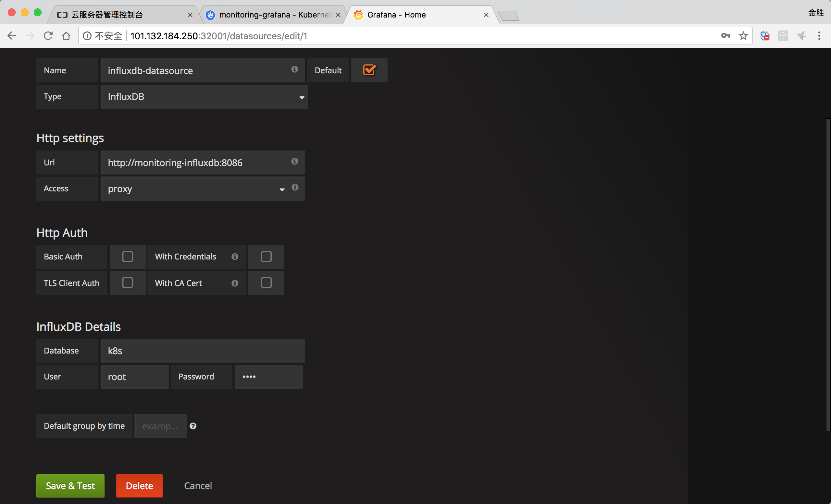Click the 不安全 security warning text
Image resolution: width=831 pixels, height=504 pixels.
(x=109, y=36)
